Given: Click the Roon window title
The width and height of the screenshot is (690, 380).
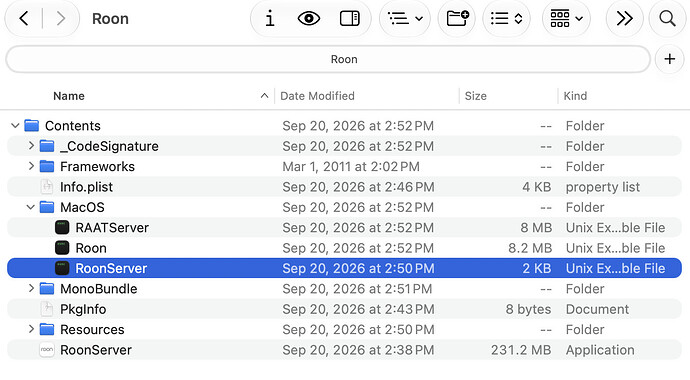Looking at the screenshot, I should point(110,18).
